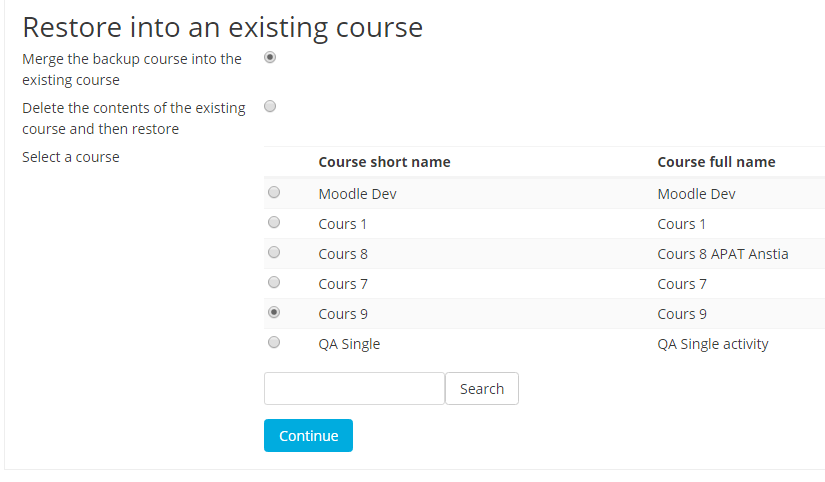Choose the Cours 7 radio option

274,282
